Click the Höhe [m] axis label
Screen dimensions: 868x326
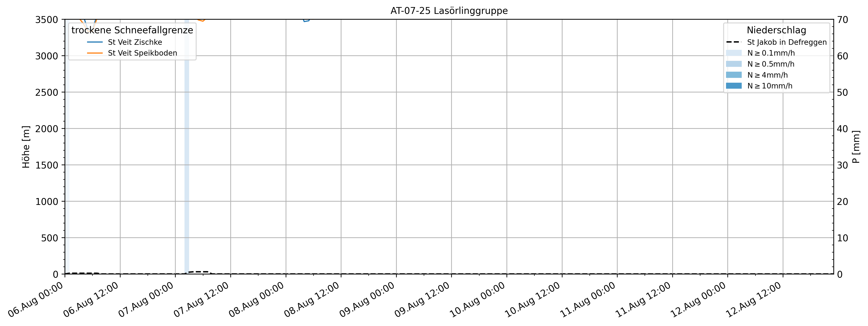26,147
